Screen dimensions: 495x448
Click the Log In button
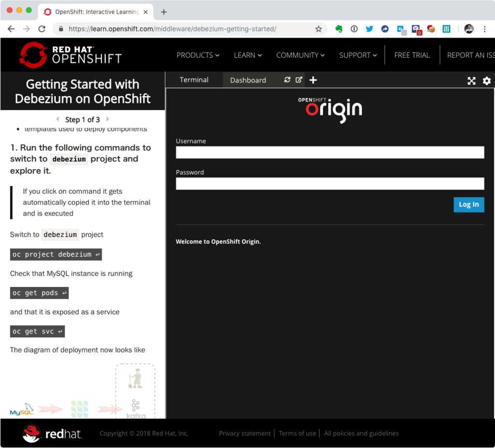[469, 204]
